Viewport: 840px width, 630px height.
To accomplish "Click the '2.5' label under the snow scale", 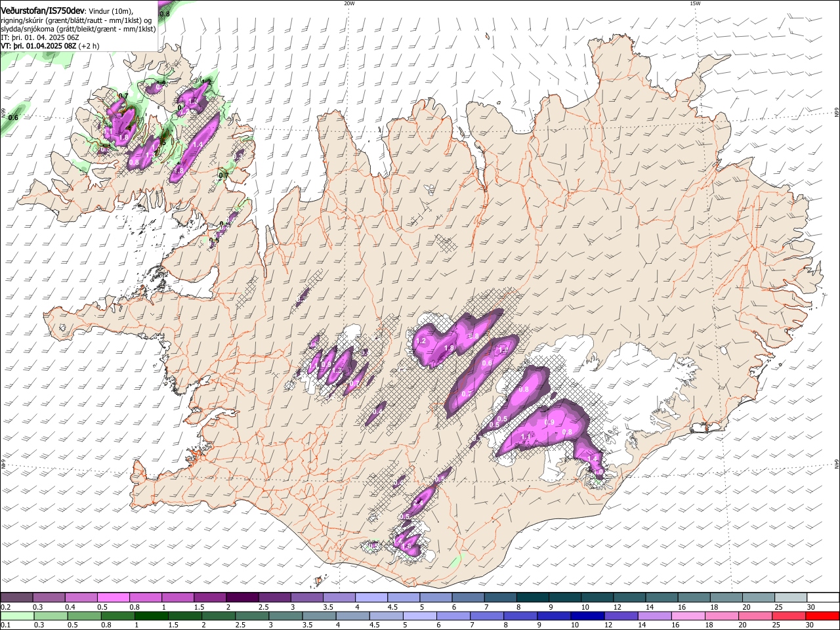I will [262, 607].
